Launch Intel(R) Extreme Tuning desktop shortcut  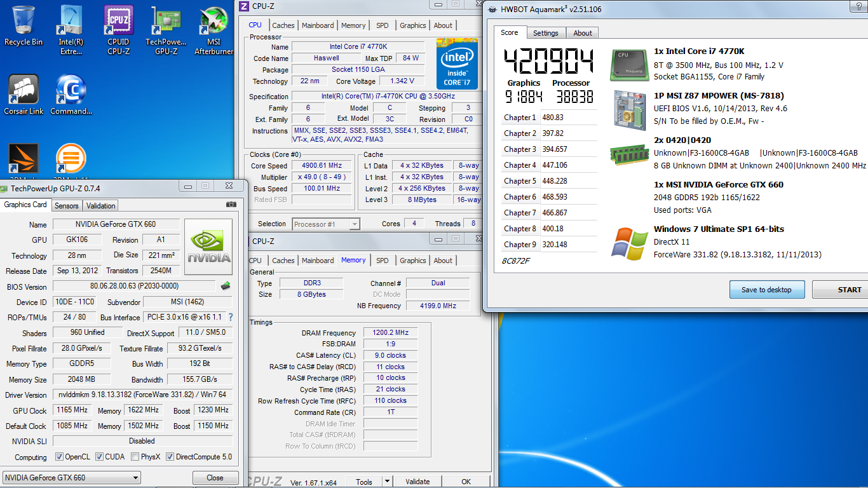point(71,29)
